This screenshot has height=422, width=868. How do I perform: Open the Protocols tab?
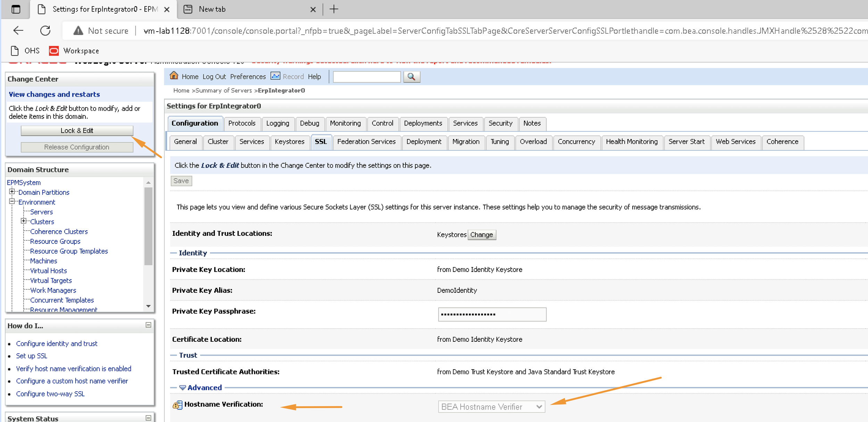click(242, 123)
